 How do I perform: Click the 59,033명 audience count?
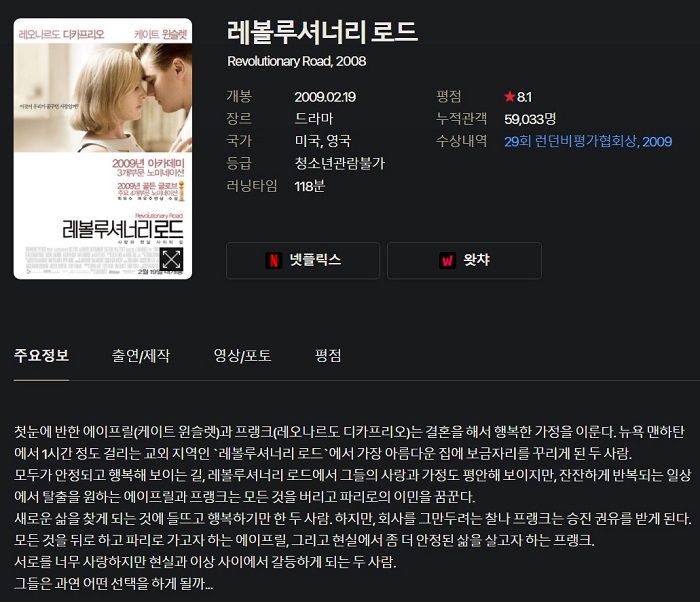click(529, 119)
